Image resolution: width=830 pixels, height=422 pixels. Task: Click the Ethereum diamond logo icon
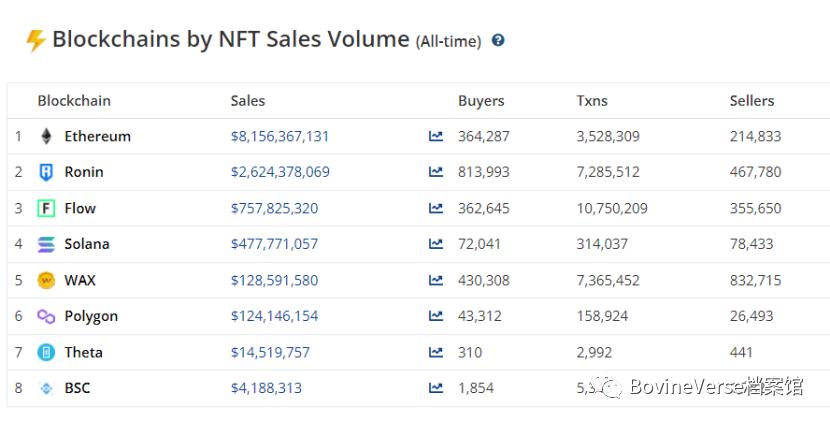point(46,136)
